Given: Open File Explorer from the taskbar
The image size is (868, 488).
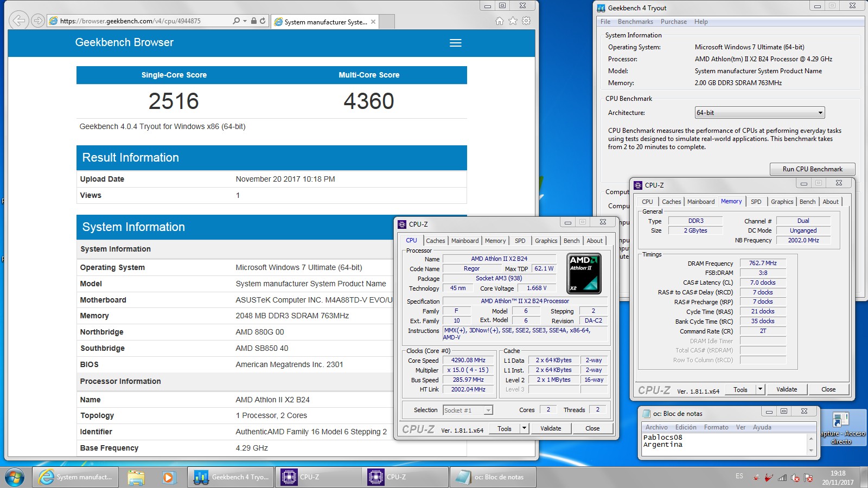Looking at the screenshot, I should [136, 477].
